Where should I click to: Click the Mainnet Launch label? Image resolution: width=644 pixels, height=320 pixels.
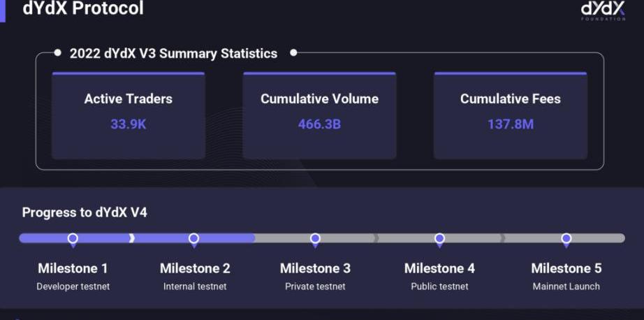(566, 286)
